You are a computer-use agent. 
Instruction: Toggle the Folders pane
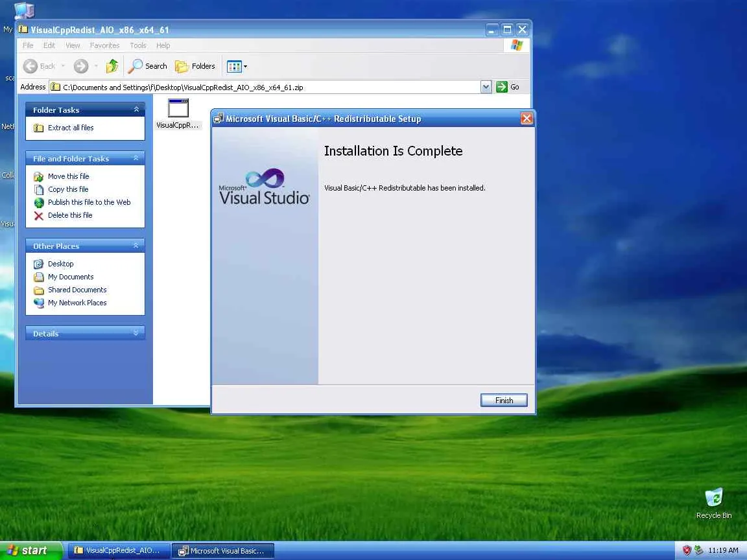tap(195, 66)
